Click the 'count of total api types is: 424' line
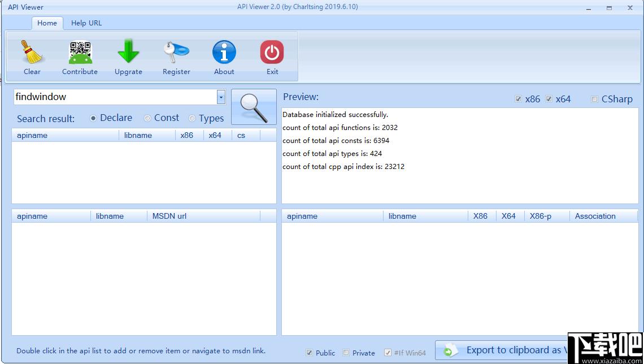 tap(332, 154)
